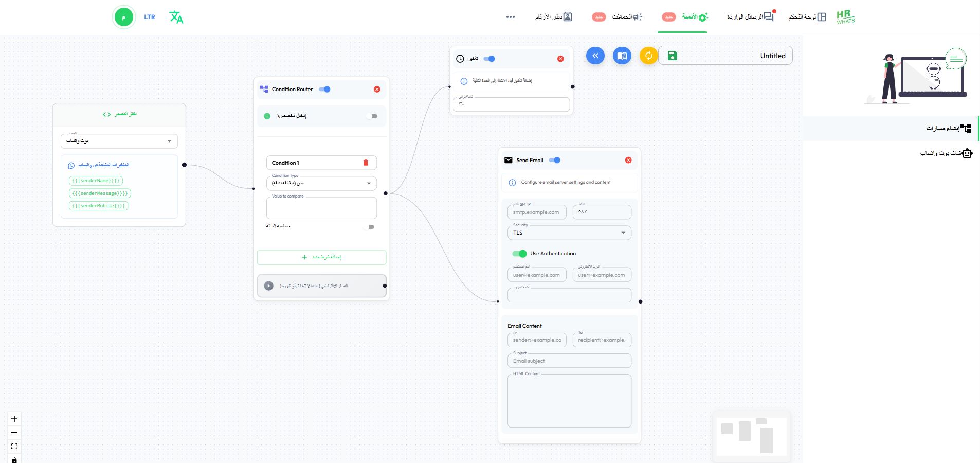Image resolution: width=980 pixels, height=463 pixels.
Task: Open the Security TLS dropdown
Action: tap(569, 233)
